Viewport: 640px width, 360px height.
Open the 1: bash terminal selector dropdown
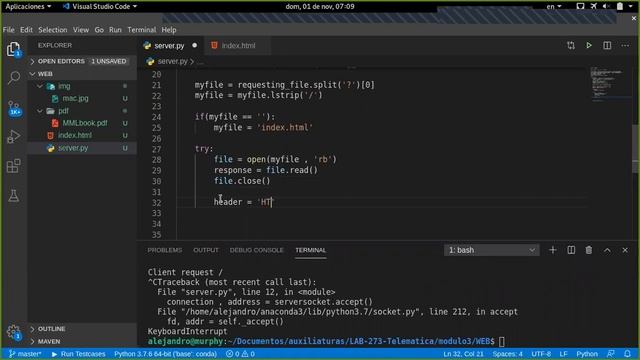[491, 250]
